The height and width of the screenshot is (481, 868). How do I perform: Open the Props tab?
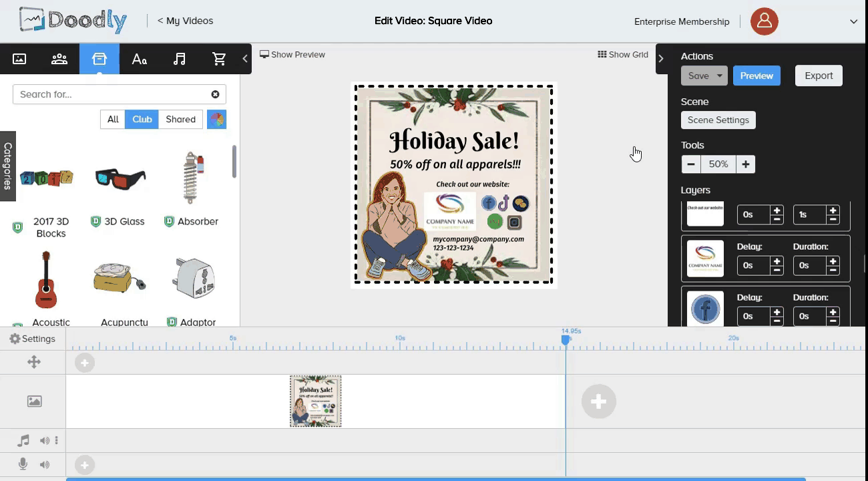coord(99,59)
